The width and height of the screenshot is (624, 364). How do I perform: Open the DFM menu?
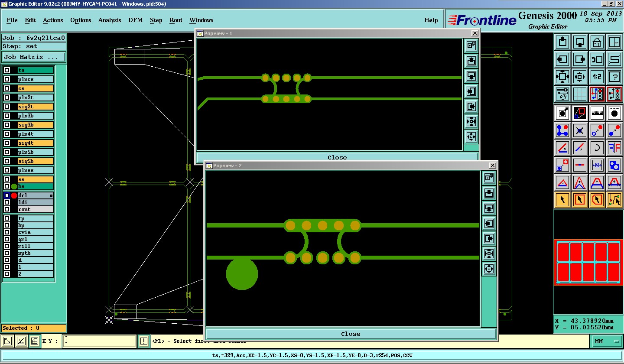(x=135, y=20)
